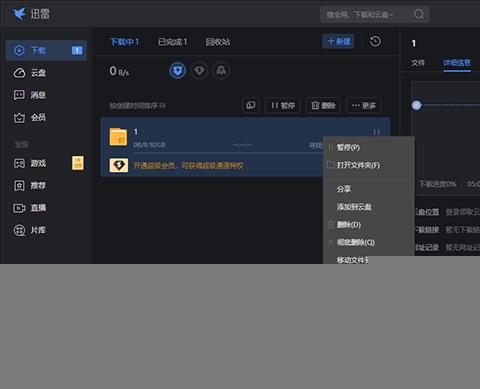Open 直播 live streaming in sidebar
Screen dimensions: 480x389
point(29,208)
